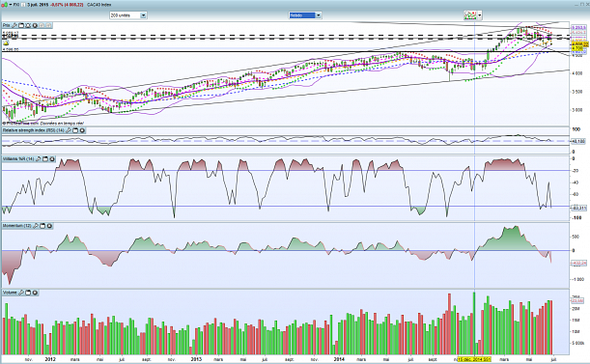Open Momentum indicator settings wrench

(x=36, y=226)
